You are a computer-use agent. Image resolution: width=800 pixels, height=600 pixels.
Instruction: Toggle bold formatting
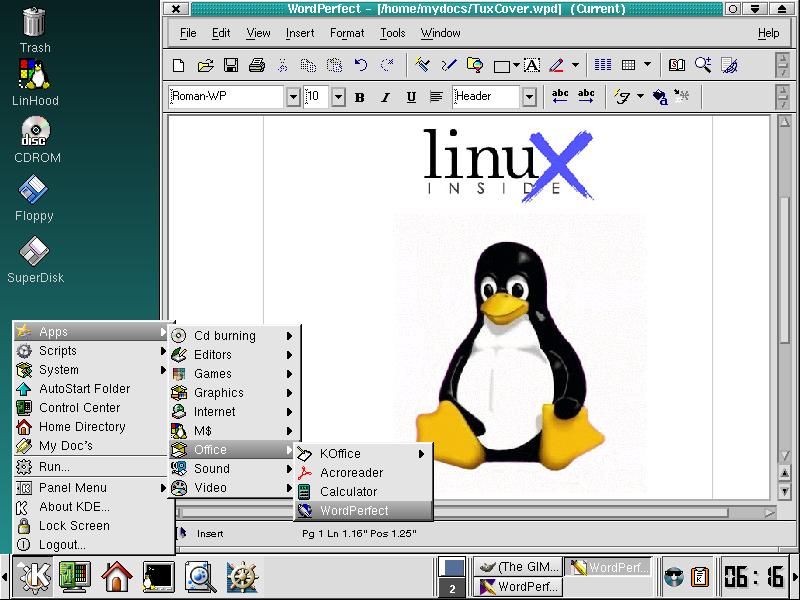[x=359, y=97]
